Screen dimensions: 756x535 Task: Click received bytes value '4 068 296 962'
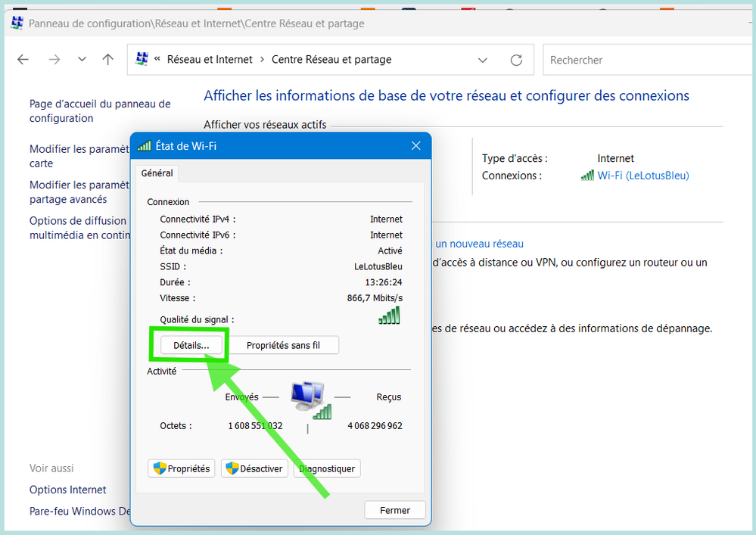375,425
